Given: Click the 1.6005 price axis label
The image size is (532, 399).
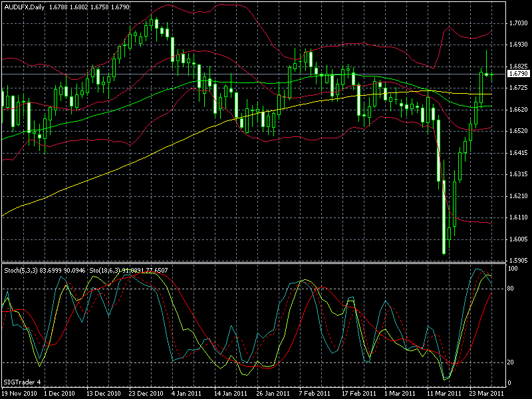Looking at the screenshot, I should click(519, 239).
